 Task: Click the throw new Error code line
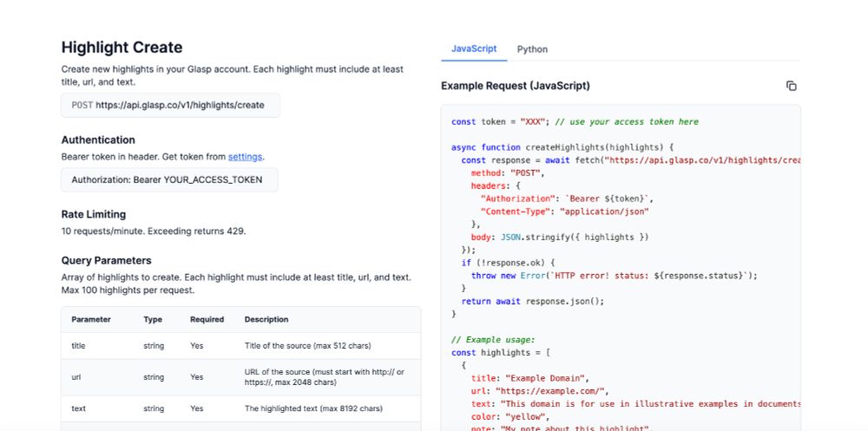614,275
